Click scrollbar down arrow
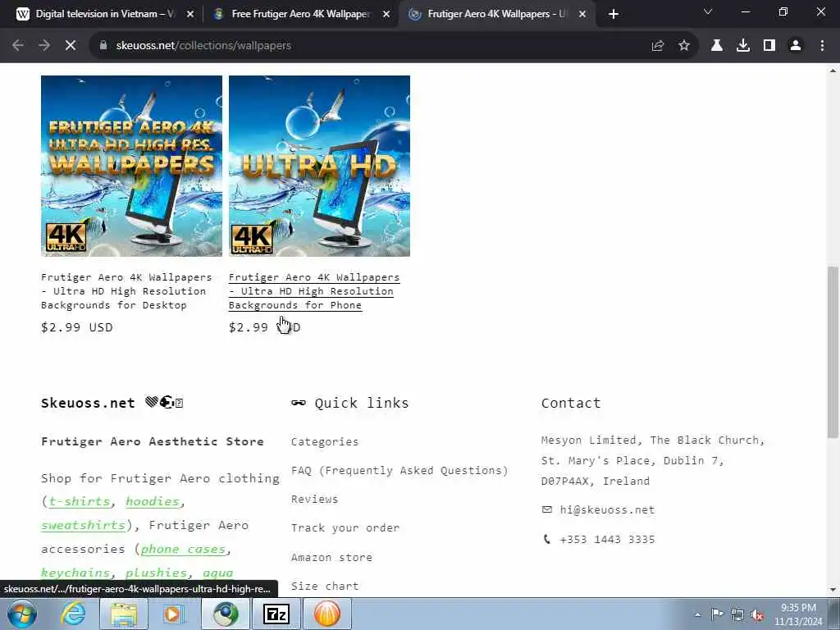The width and height of the screenshot is (840, 630). (x=833, y=590)
